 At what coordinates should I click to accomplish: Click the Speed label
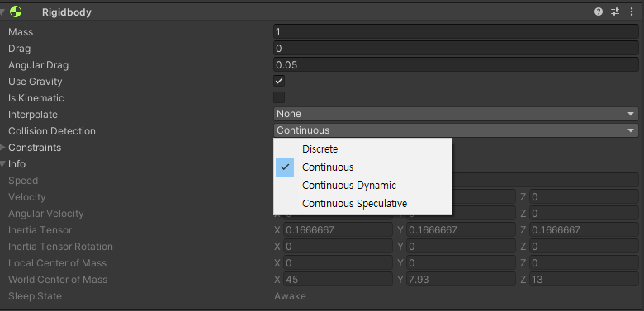[x=23, y=181]
